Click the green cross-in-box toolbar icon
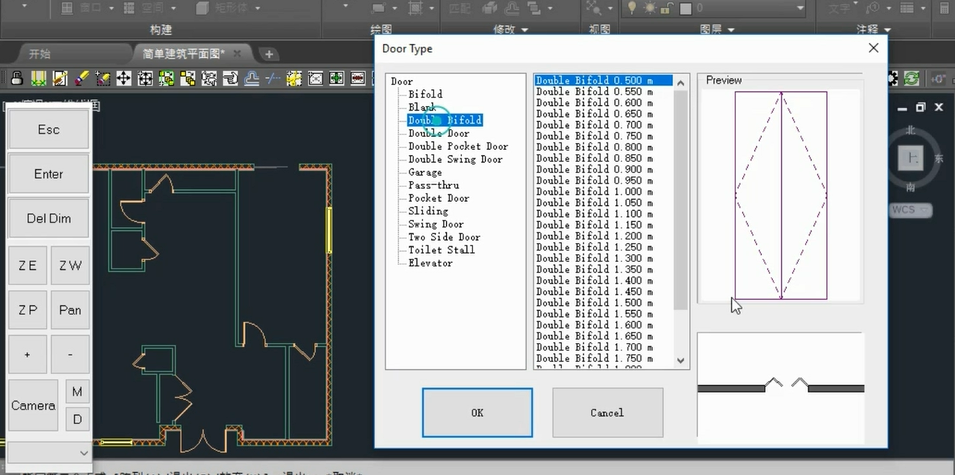 [x=337, y=78]
